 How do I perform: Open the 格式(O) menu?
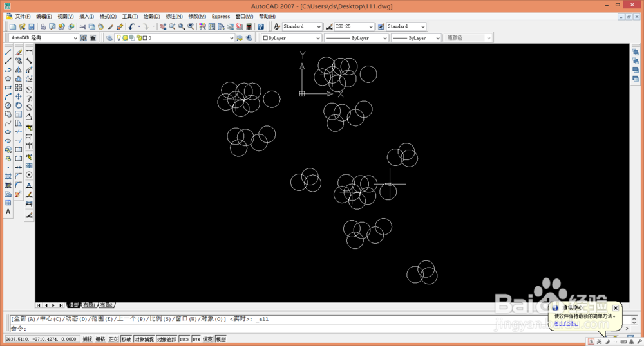[108, 16]
